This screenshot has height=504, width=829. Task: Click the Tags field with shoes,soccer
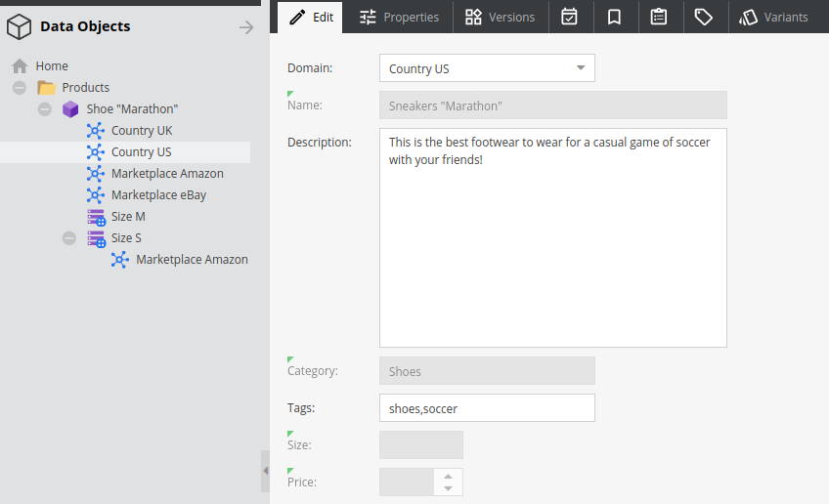click(x=487, y=408)
